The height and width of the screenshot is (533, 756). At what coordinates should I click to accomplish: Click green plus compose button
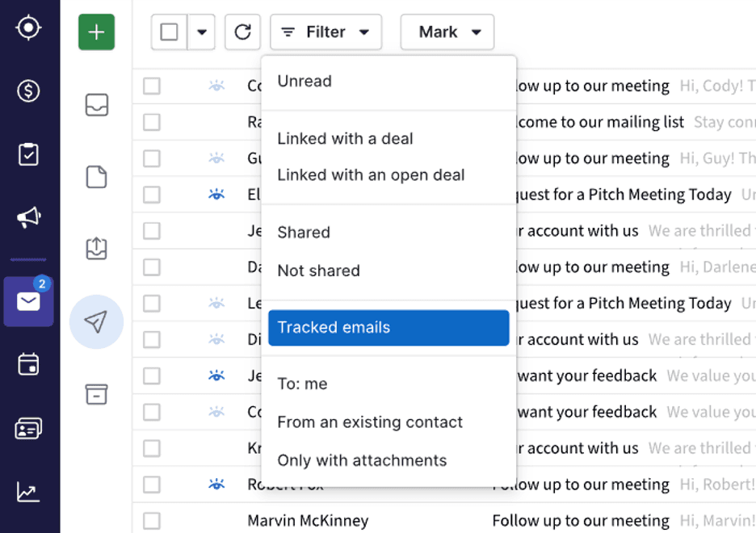96,32
